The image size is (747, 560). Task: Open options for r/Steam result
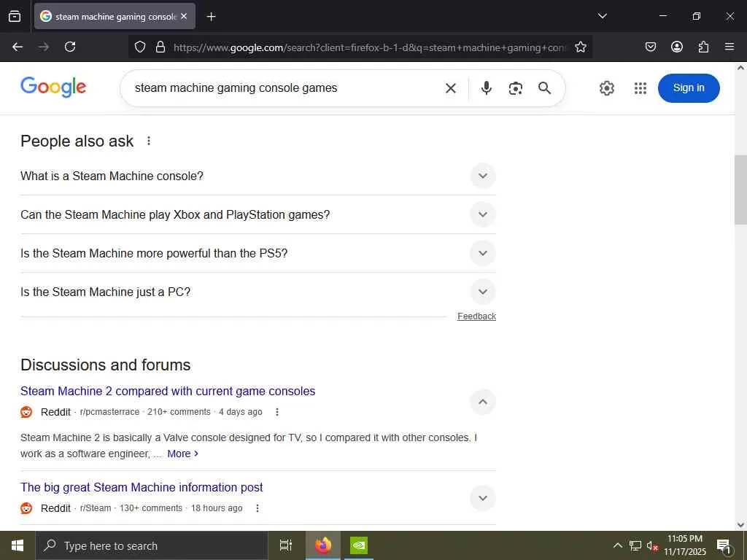point(258,508)
